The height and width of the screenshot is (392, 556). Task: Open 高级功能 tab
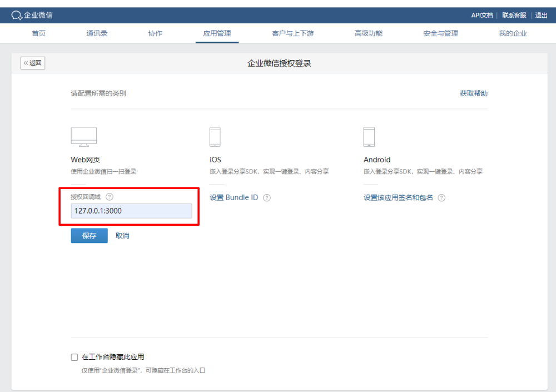(369, 33)
